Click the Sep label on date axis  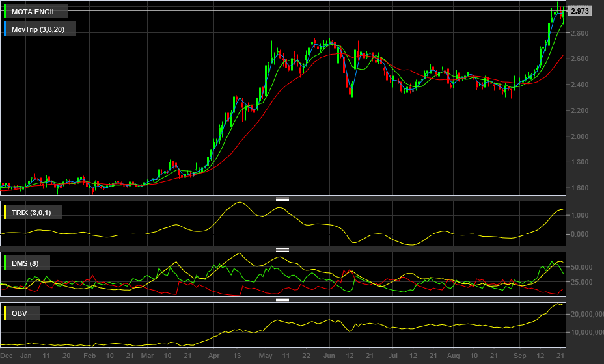click(521, 356)
